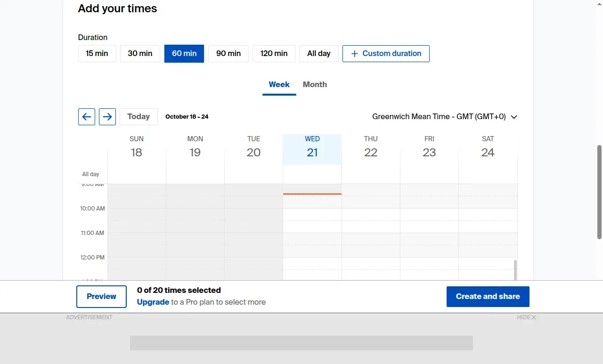Jump to Today in calendar
The image size is (603, 364).
[139, 117]
